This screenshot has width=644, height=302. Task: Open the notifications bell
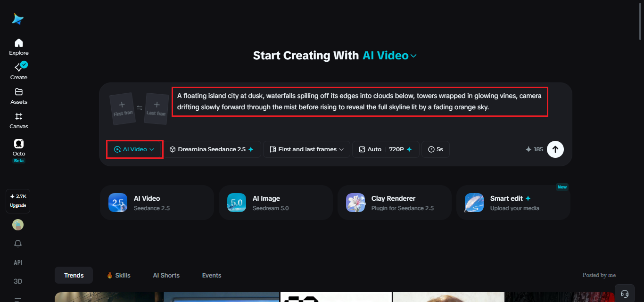point(18,244)
